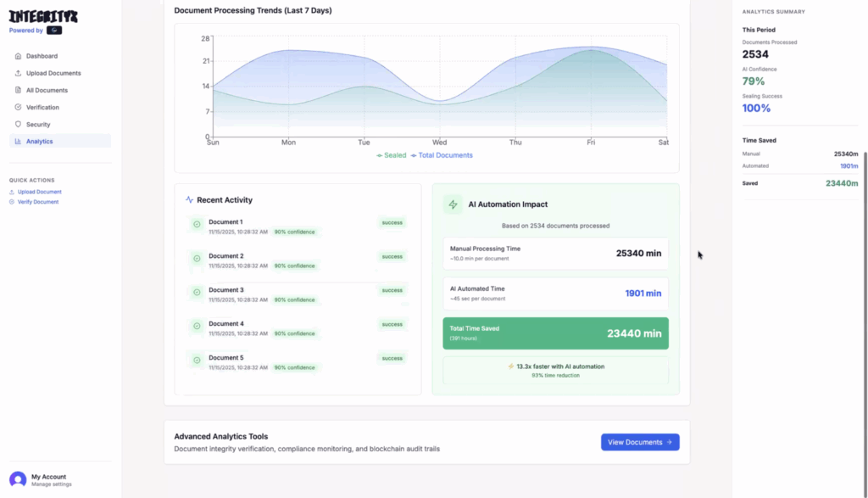Click the Verification checkmark icon

(19, 107)
